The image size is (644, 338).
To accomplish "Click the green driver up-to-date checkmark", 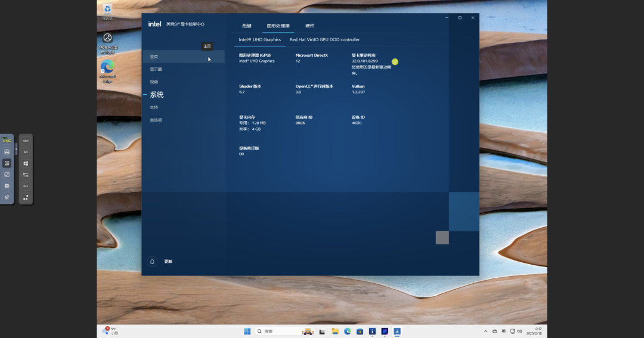I will [x=395, y=61].
